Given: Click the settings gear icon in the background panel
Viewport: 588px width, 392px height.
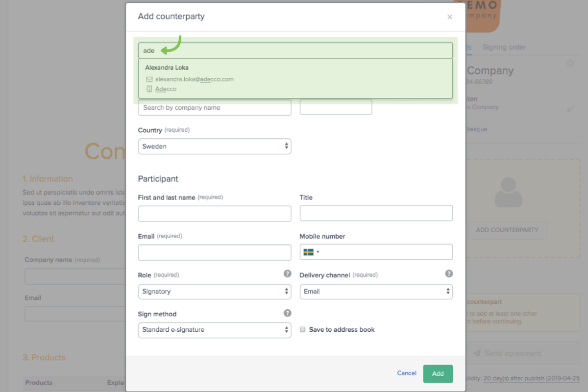Looking at the screenshot, I should pyautogui.click(x=570, y=64).
